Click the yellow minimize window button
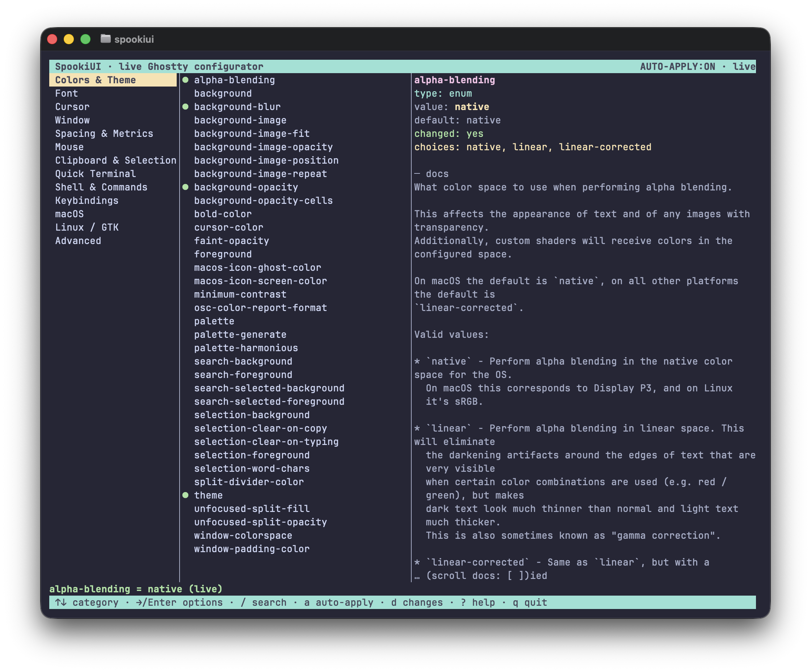 click(69, 39)
